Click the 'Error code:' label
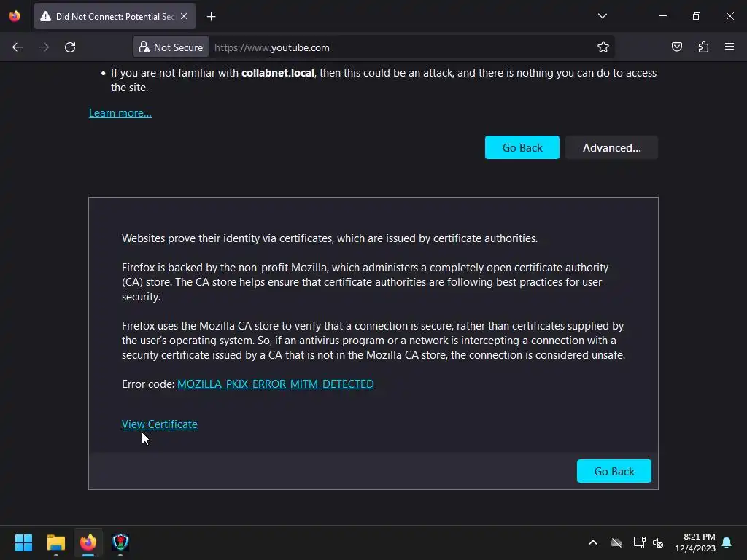 click(x=148, y=384)
